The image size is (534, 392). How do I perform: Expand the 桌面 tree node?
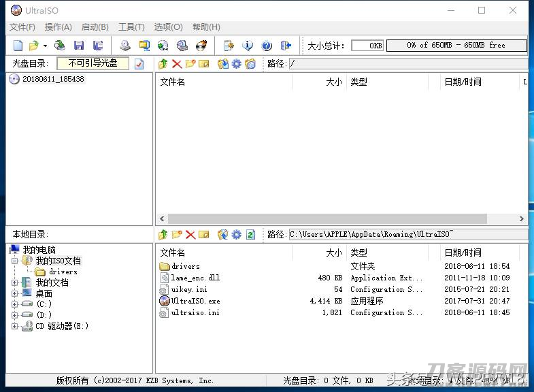(15, 293)
